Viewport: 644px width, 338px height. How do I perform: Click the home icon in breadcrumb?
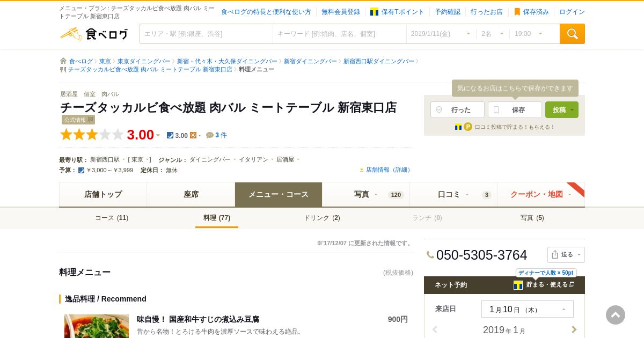(63, 61)
